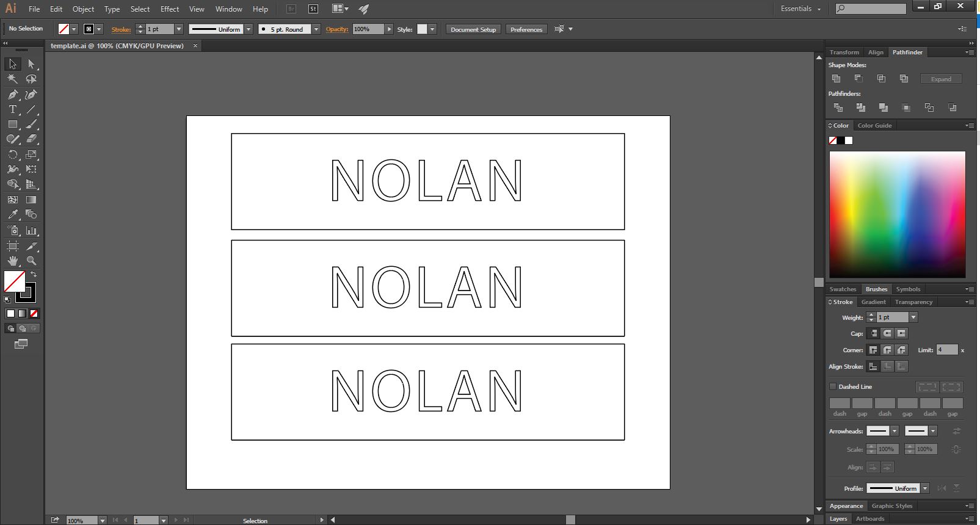Viewport: 980px width, 525px height.
Task: Open the Essentials workspace switcher
Action: click(x=800, y=9)
